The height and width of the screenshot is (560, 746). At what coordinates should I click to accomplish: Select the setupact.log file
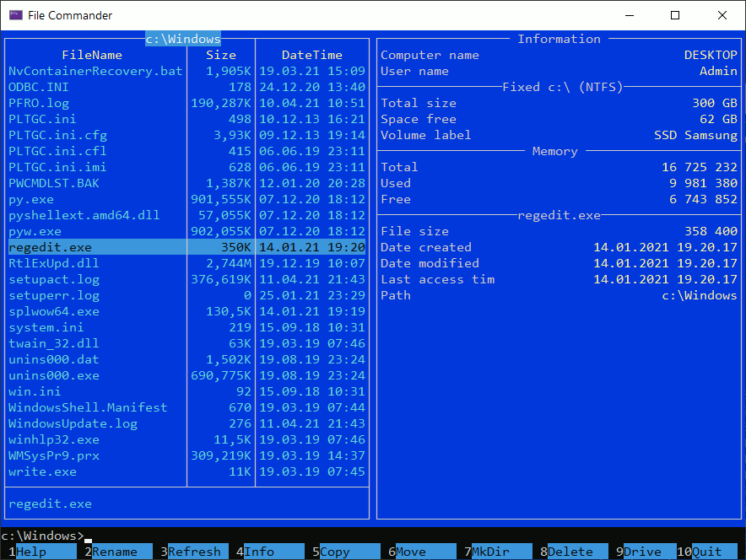tap(54, 279)
